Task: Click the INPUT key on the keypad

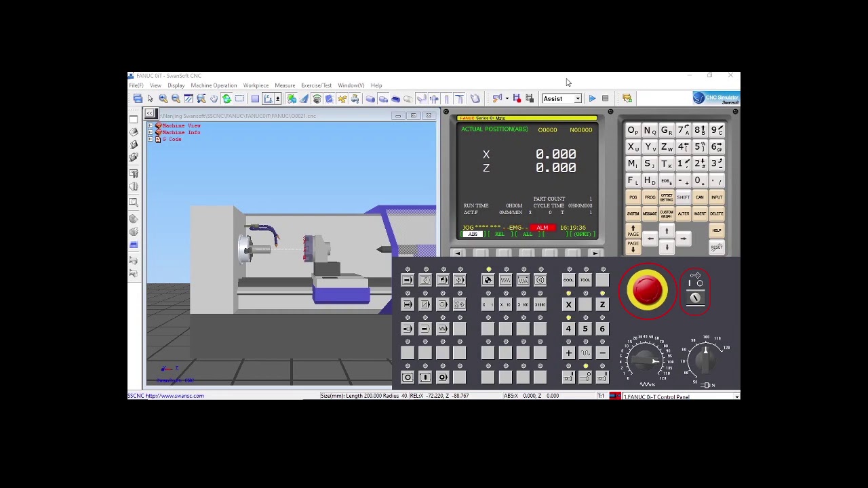Action: coord(716,197)
